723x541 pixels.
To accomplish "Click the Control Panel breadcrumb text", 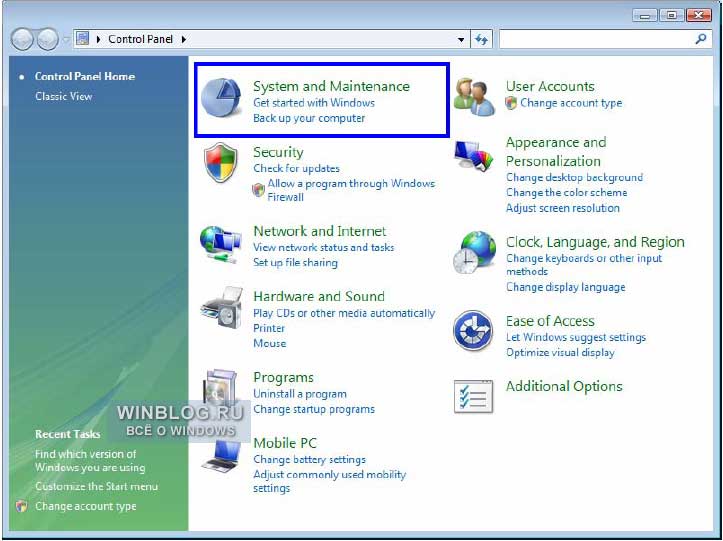I will click(x=141, y=39).
